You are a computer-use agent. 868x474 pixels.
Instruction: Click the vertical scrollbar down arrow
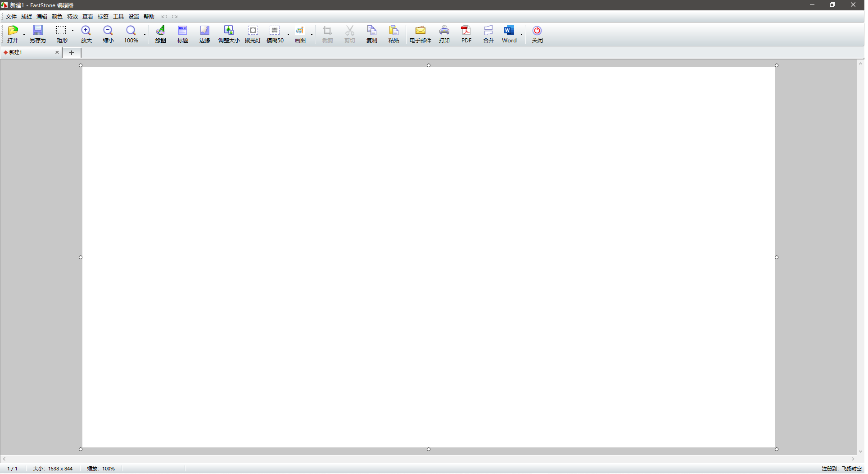pos(860,451)
